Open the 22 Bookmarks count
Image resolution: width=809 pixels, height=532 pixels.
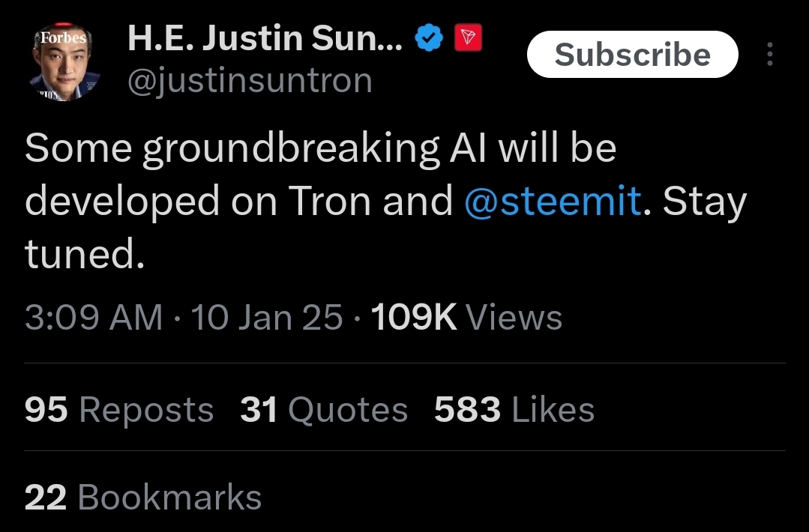click(143, 497)
